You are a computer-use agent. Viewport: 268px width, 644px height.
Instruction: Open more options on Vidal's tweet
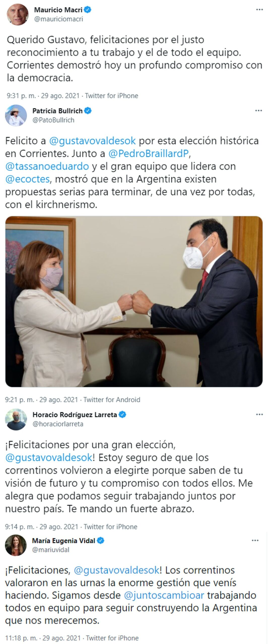pyautogui.click(x=255, y=540)
